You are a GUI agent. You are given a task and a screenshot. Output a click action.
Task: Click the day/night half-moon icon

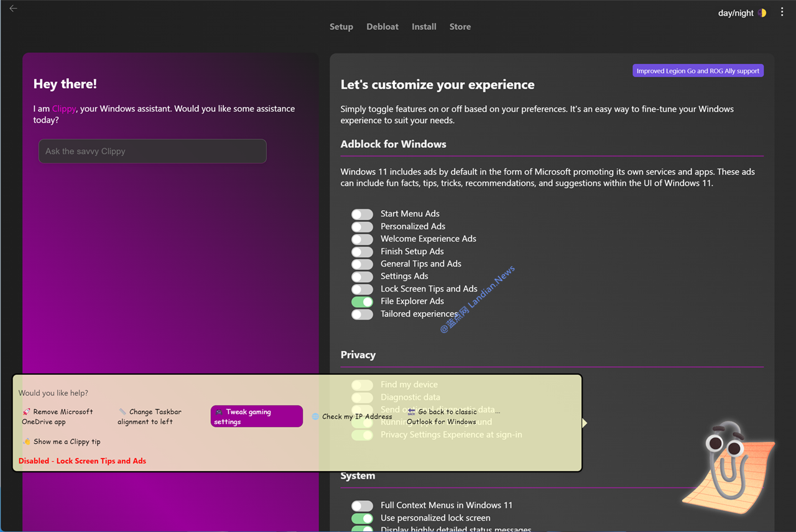coord(762,13)
